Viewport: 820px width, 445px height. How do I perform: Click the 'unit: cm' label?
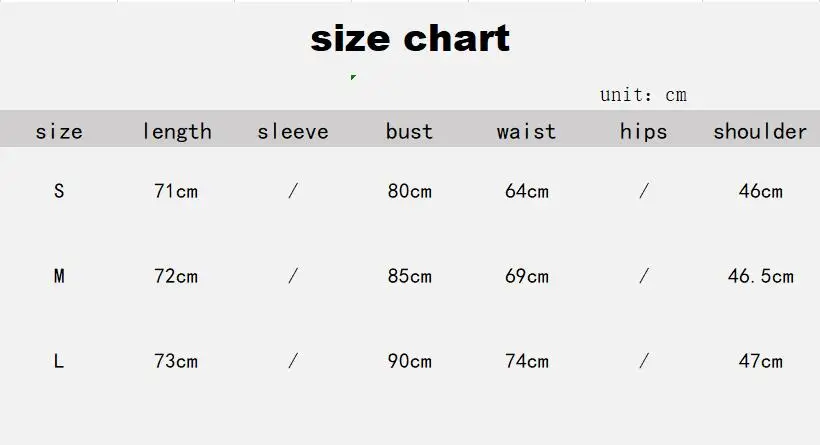(643, 95)
